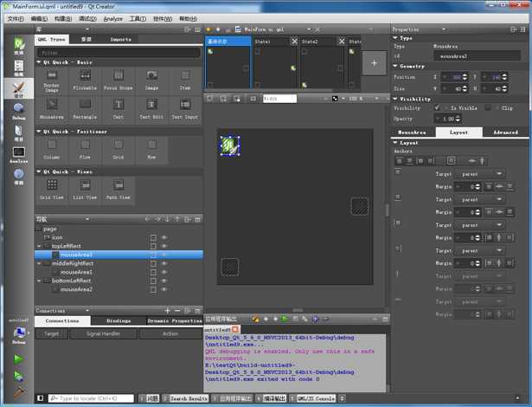Switch to the Bindings tab
Viewport: 532px width, 407px height.
click(119, 320)
